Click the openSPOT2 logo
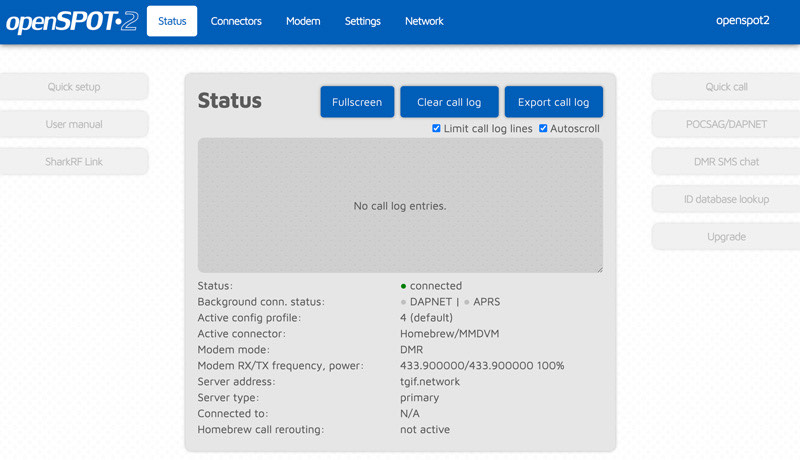The height and width of the screenshot is (460, 800). [x=72, y=22]
